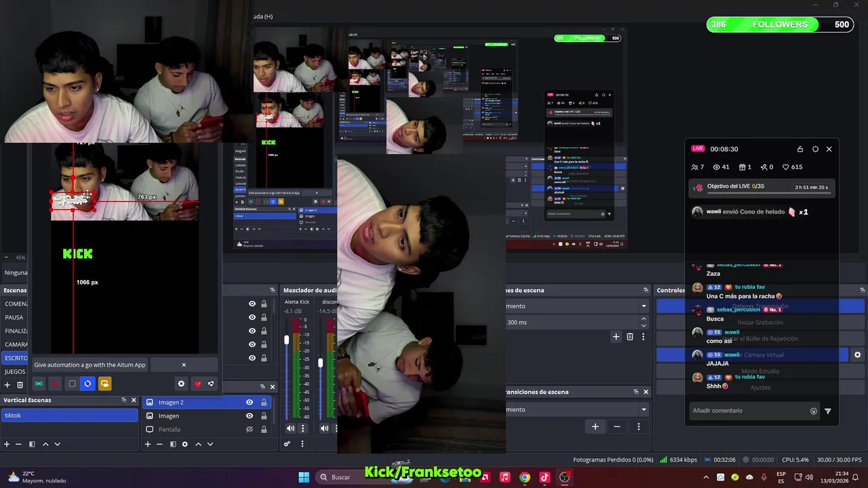
Task: Open filters icon in Vertical Escenas toolbar
Action: point(32,444)
